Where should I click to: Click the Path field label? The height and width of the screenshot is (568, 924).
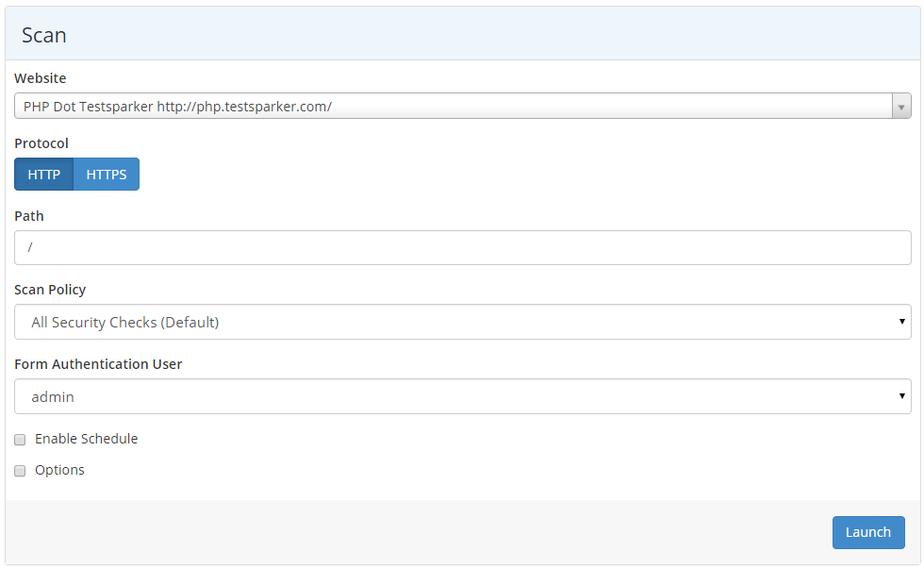(x=29, y=216)
